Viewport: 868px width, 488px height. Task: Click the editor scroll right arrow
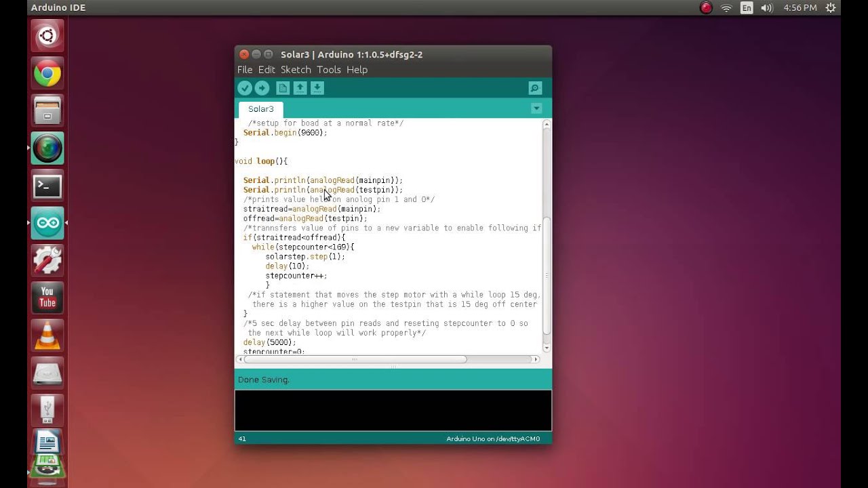536,359
